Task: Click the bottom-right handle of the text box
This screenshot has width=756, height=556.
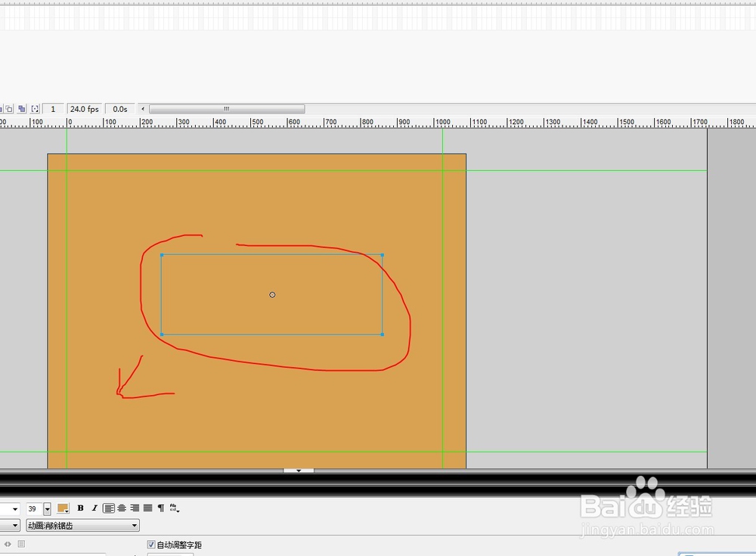Action: pyautogui.click(x=383, y=334)
